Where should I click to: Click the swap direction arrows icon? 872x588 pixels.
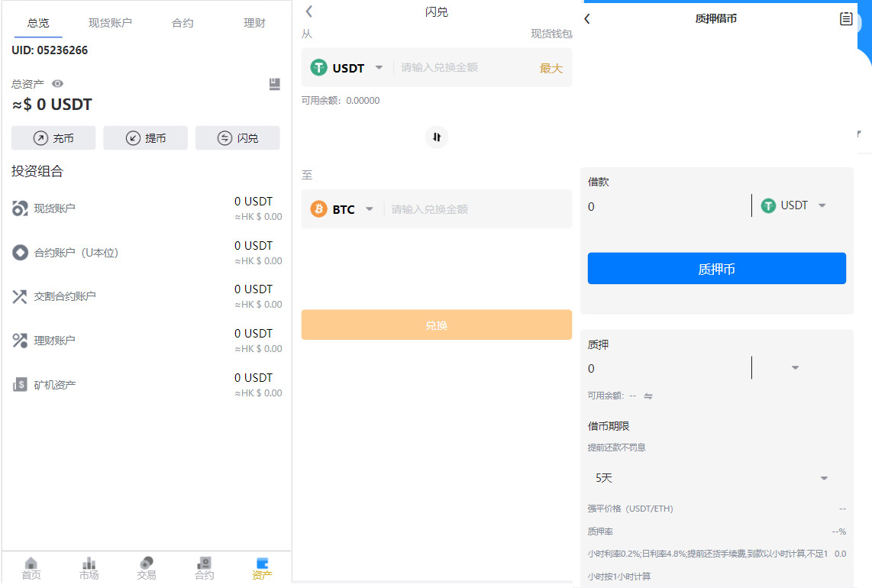(x=436, y=137)
